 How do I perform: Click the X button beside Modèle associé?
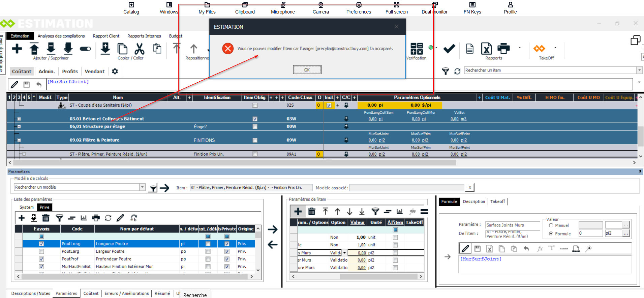(470, 188)
